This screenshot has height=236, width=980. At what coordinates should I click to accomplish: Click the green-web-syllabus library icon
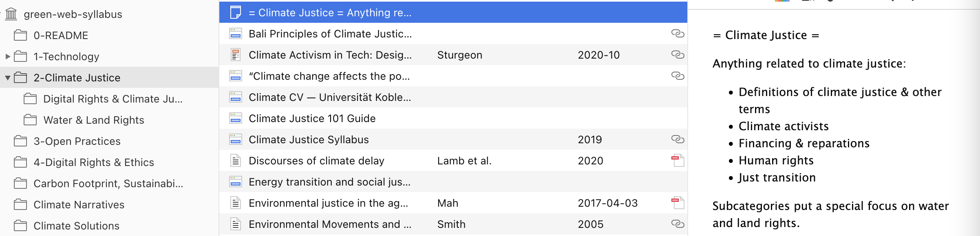[x=11, y=14]
